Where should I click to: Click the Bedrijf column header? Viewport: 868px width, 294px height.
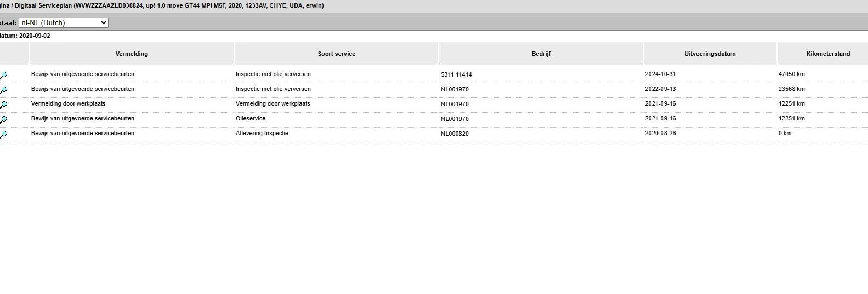tap(541, 54)
